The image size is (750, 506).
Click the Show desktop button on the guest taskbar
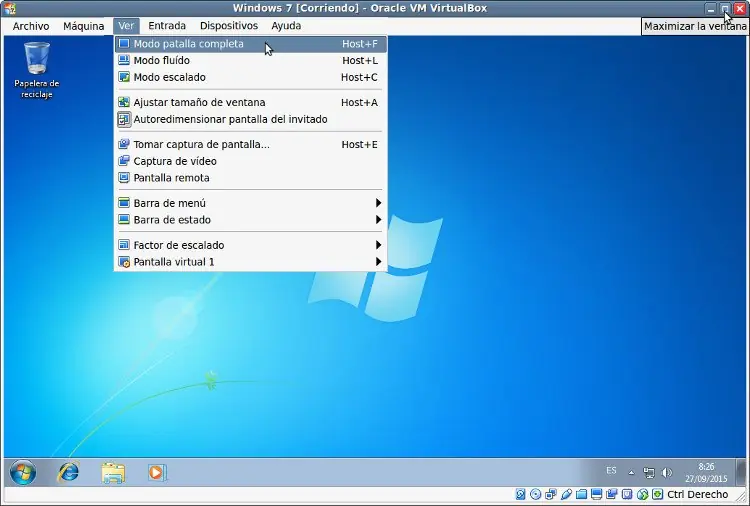click(741, 472)
